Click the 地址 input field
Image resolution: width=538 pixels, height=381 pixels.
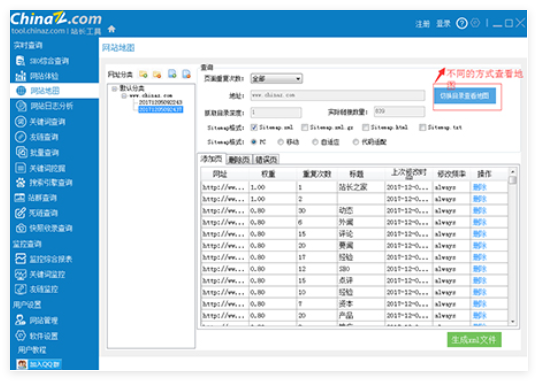[338, 95]
